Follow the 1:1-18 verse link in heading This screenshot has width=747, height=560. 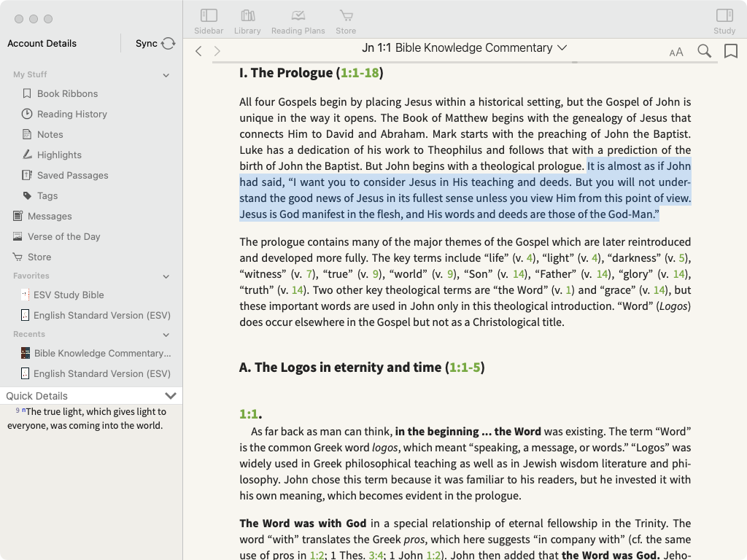tap(360, 73)
